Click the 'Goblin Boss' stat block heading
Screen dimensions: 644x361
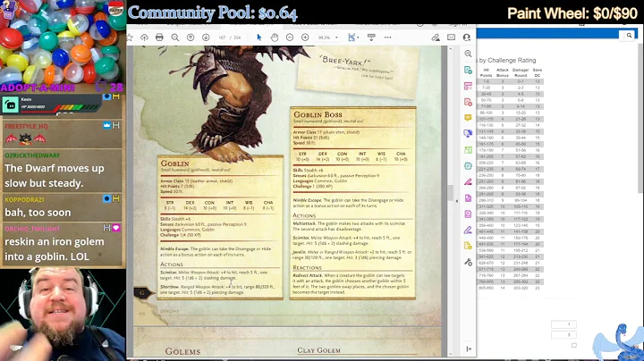pos(318,114)
